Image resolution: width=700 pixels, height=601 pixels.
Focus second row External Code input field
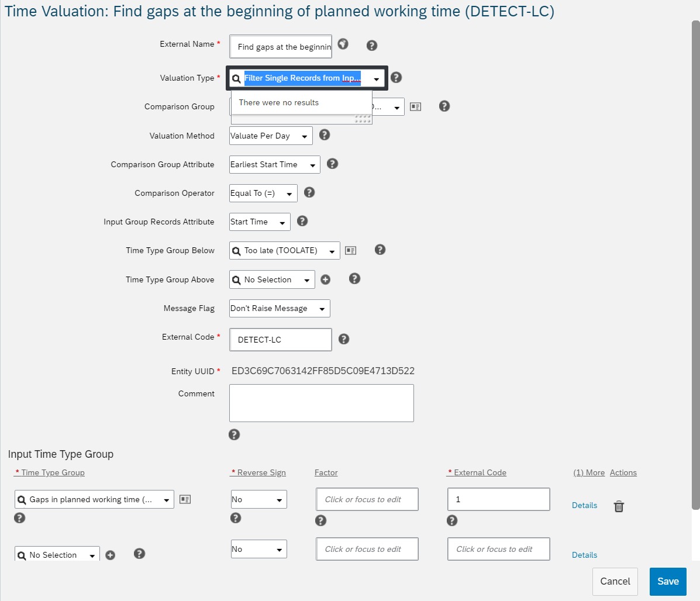pos(499,549)
